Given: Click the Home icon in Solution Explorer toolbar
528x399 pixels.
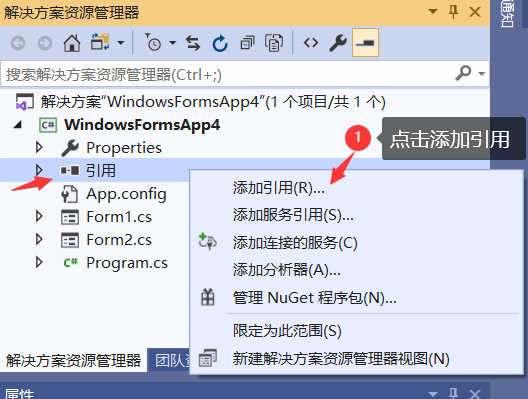Looking at the screenshot, I should pyautogui.click(x=72, y=43).
